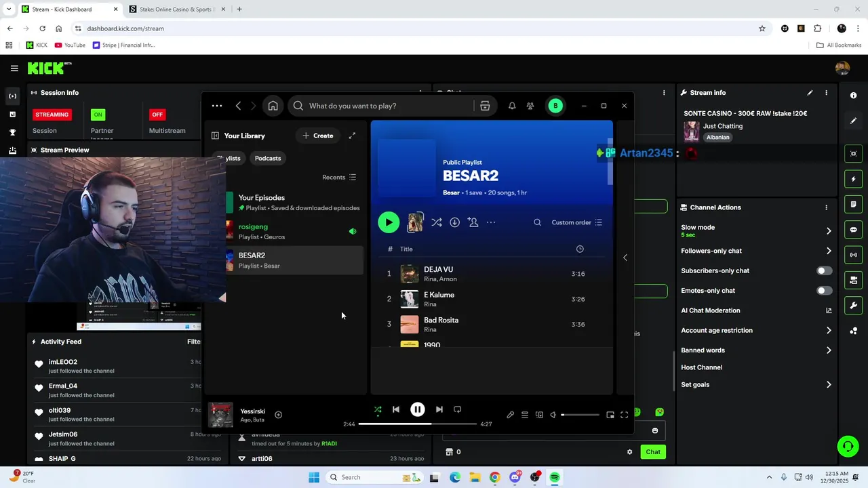Screen dimensions: 868x488
Task: Collapse Your Library sidebar icon
Action: click(215, 136)
